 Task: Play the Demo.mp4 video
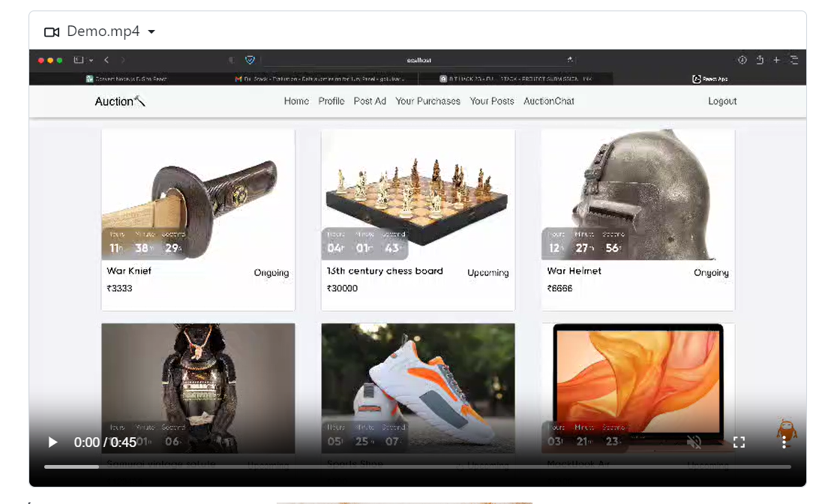pos(52,442)
